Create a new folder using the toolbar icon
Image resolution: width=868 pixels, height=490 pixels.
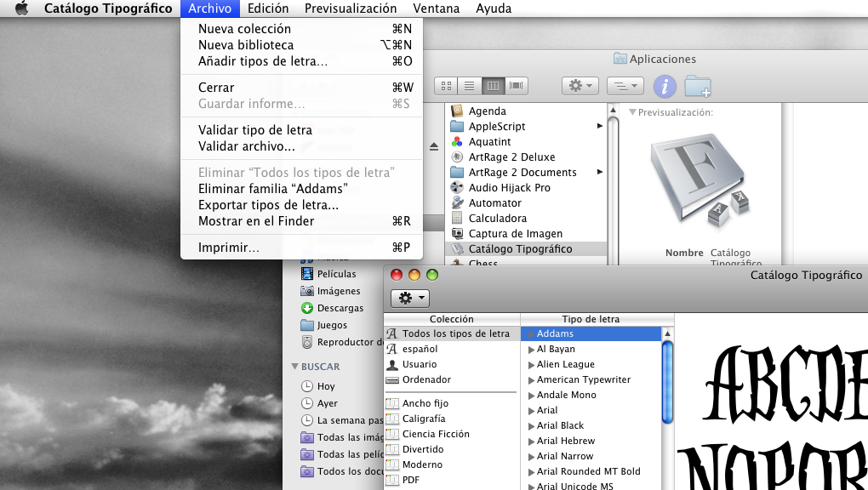pos(697,86)
